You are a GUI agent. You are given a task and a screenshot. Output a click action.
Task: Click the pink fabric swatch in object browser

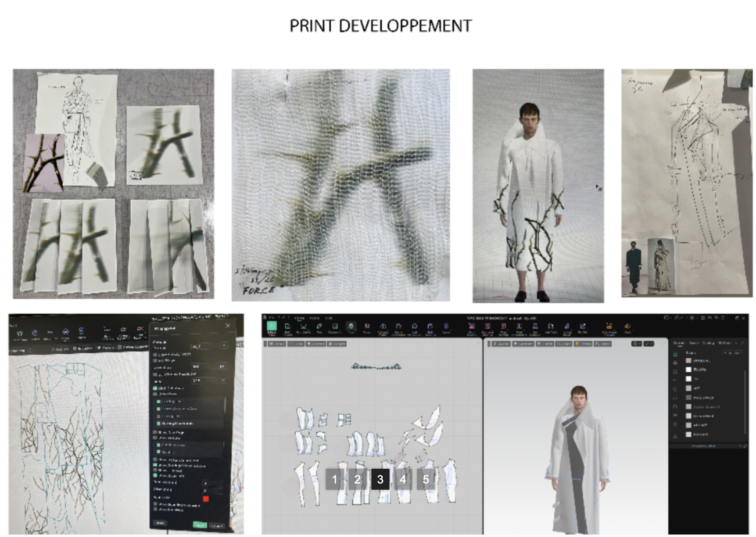[689, 361]
